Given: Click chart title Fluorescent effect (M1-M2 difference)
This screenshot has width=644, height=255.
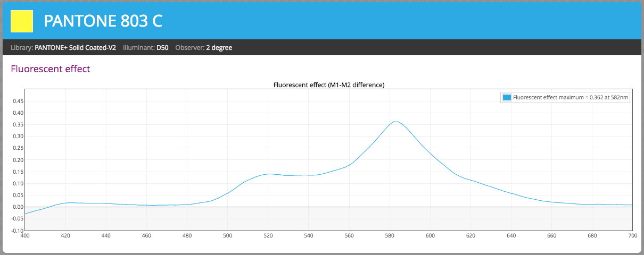Looking at the screenshot, I should tap(329, 84).
